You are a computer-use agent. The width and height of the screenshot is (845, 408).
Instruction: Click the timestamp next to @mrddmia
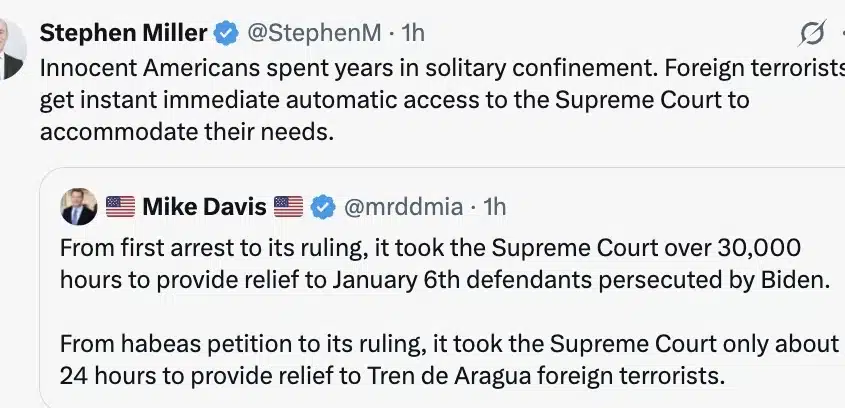click(495, 207)
